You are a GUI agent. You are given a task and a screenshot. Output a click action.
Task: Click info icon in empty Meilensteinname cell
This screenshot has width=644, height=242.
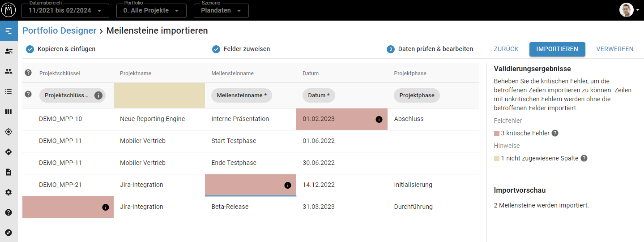287,185
